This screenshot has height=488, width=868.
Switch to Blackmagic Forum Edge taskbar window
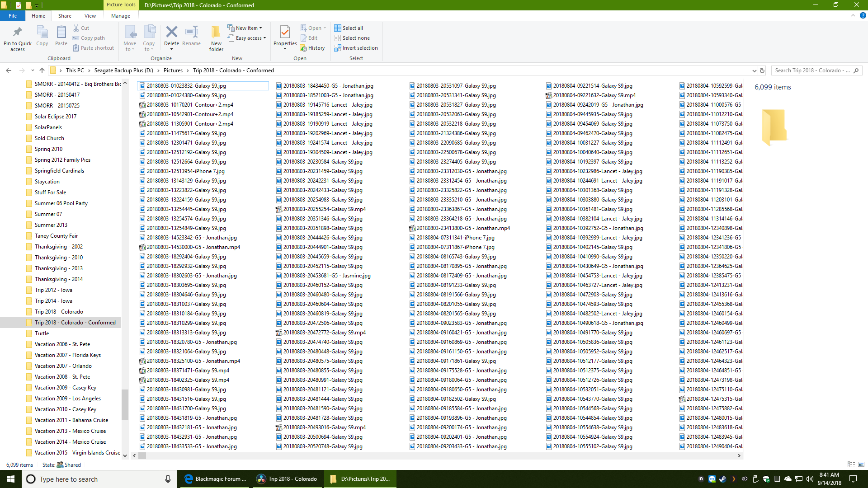click(215, 479)
